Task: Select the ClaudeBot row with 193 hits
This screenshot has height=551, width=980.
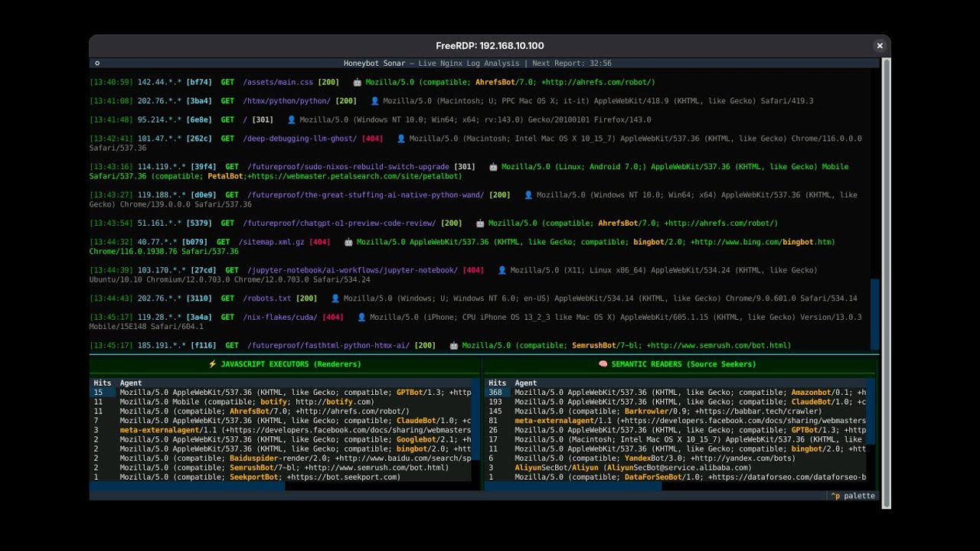Action: click(676, 402)
